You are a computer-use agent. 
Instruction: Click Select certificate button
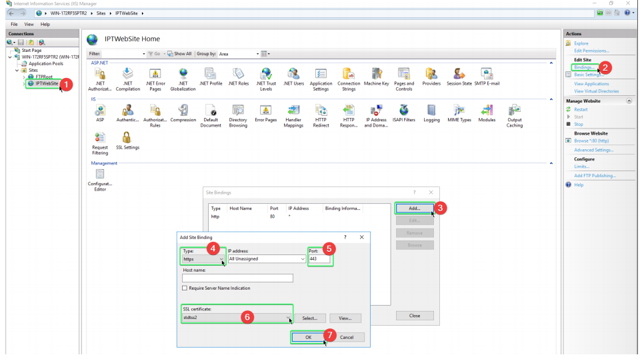point(310,318)
